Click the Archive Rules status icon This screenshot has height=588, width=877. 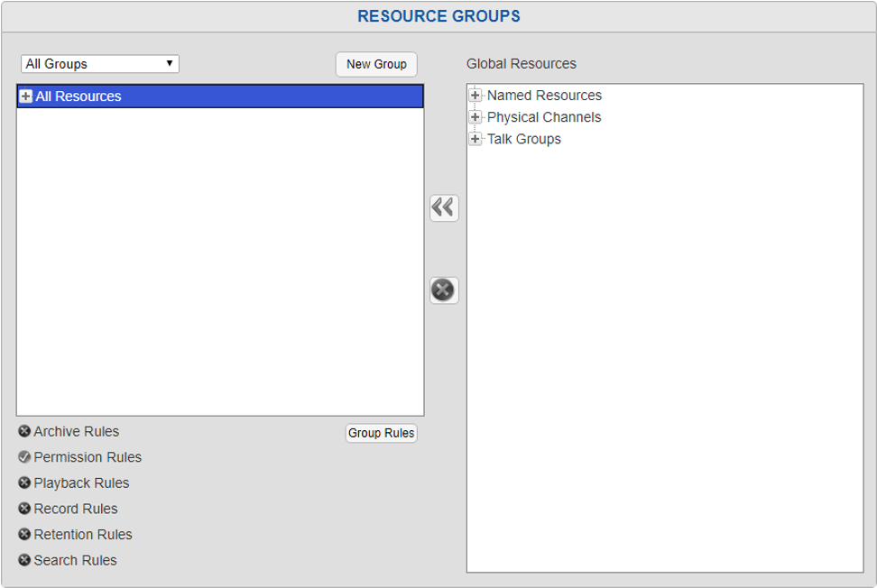pyautogui.click(x=23, y=431)
